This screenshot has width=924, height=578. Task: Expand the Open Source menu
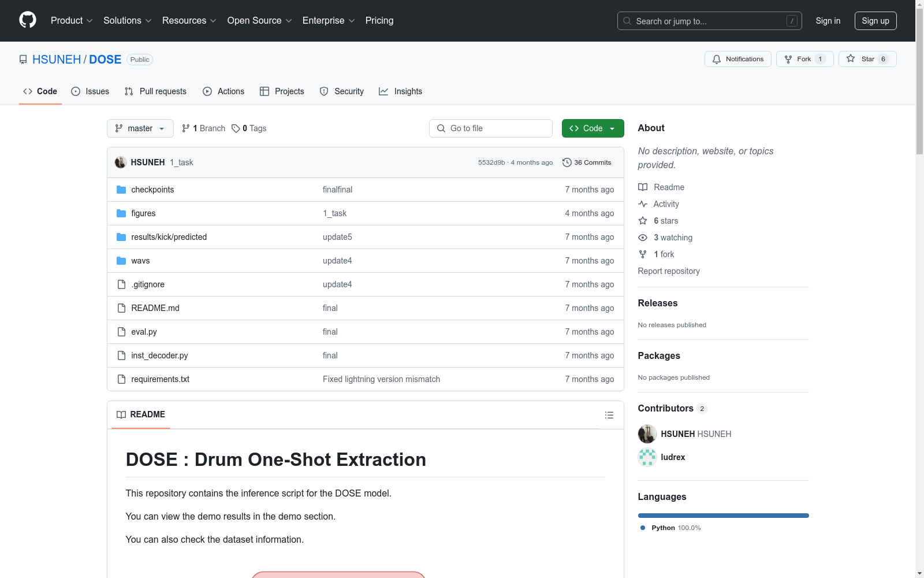(260, 20)
